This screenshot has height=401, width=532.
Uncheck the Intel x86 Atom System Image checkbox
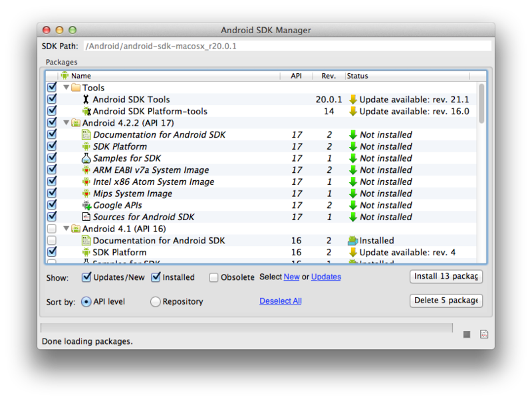52,182
